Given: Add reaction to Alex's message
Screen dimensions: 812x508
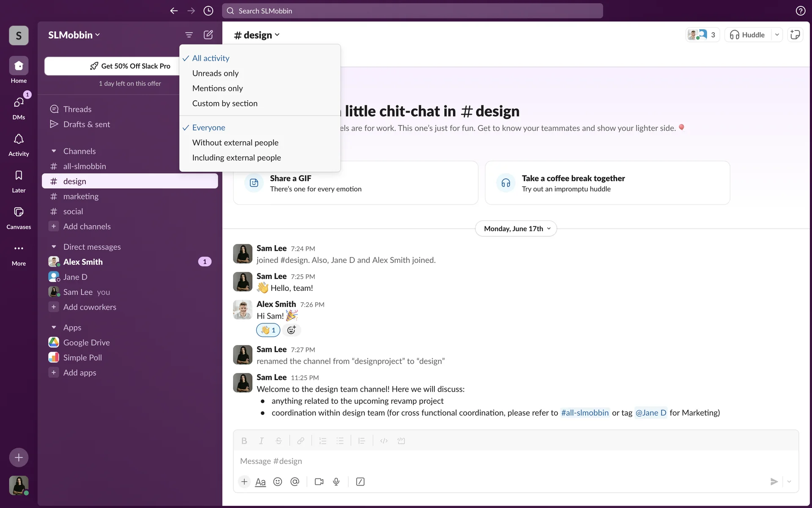Looking at the screenshot, I should point(291,330).
